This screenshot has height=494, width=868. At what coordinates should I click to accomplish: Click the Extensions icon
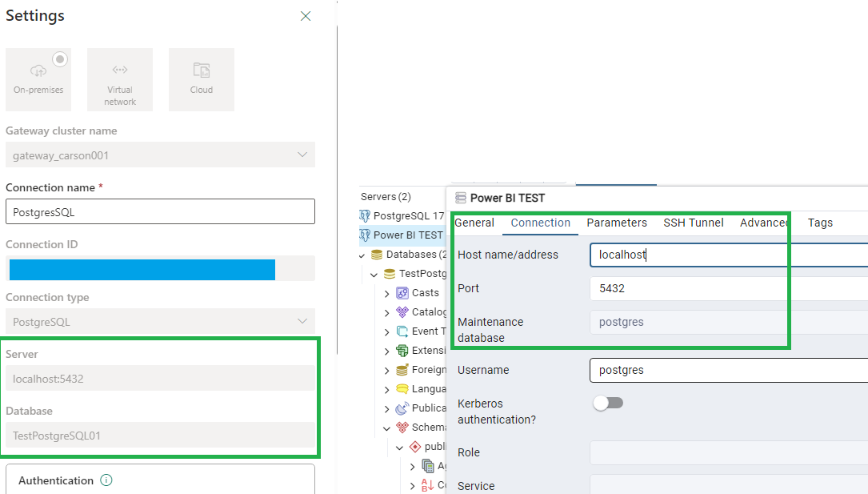pyautogui.click(x=402, y=351)
